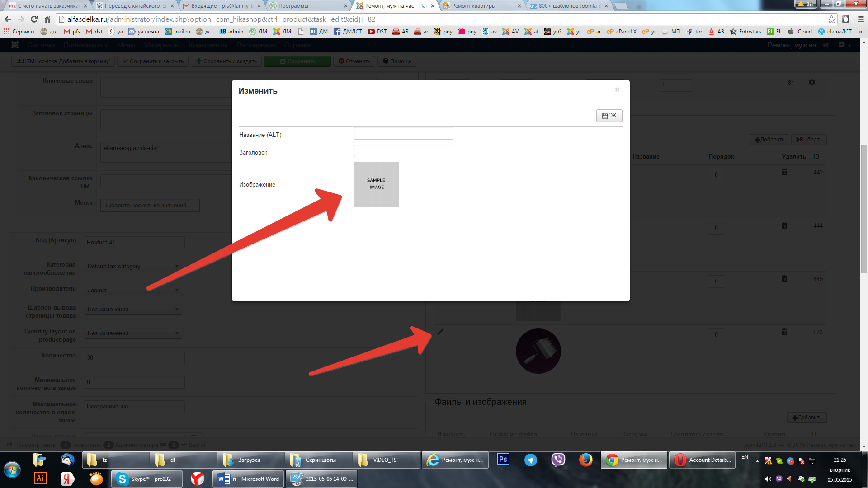
Task: Click the Photoshop taskbar icon
Action: [x=503, y=460]
